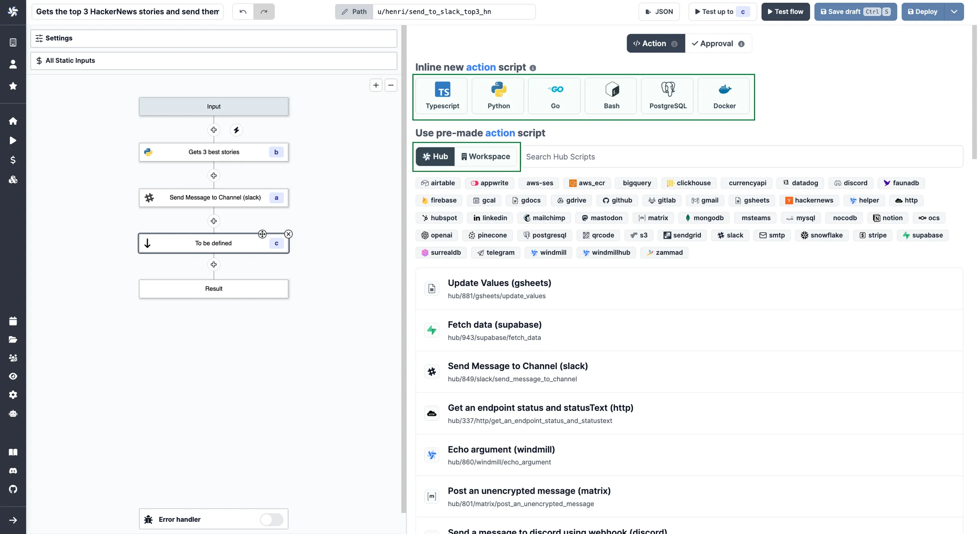Screen dimensions: 980x534
Task: Delete step c with the X icon
Action: (x=289, y=234)
